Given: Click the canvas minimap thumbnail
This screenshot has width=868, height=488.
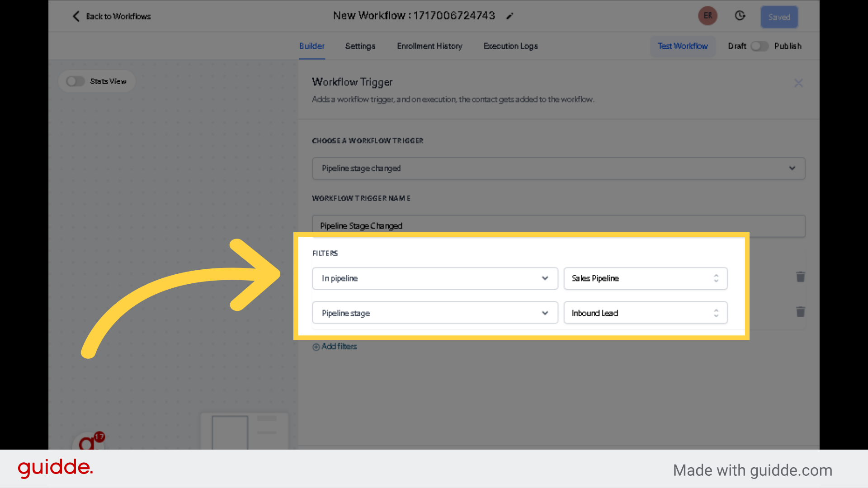Looking at the screenshot, I should (x=245, y=431).
